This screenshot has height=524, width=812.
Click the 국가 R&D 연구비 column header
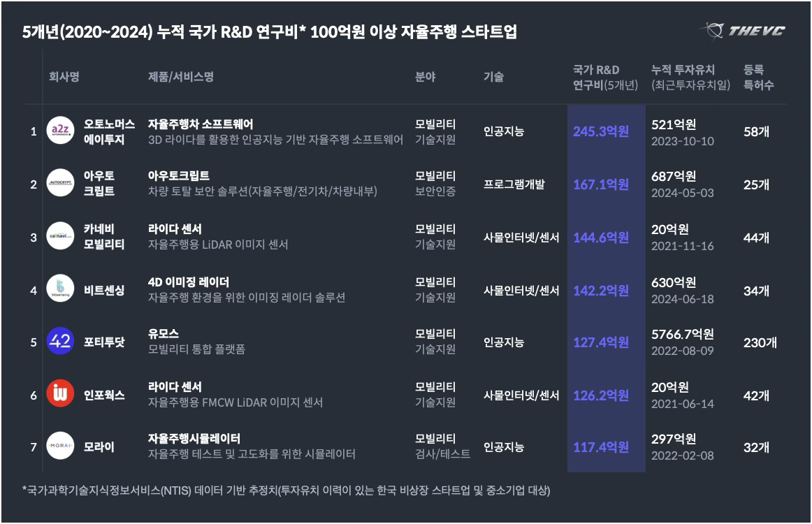coord(604,78)
